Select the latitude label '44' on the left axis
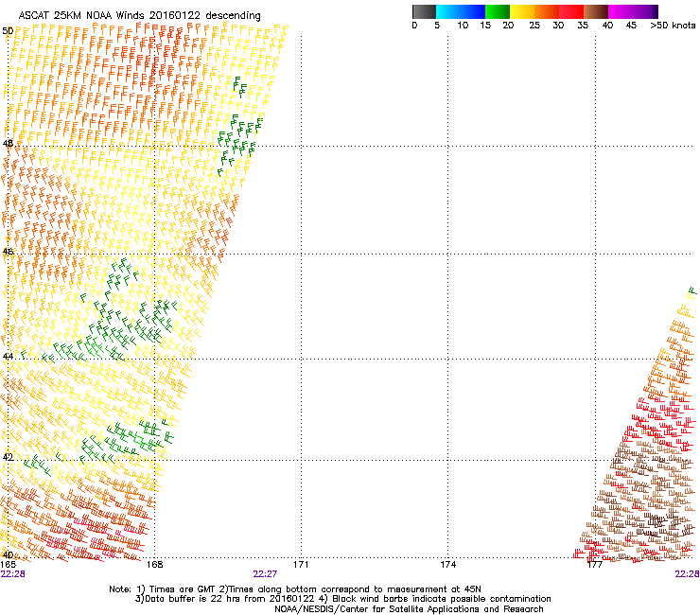Viewport: 700px width, 615px height. (8, 356)
